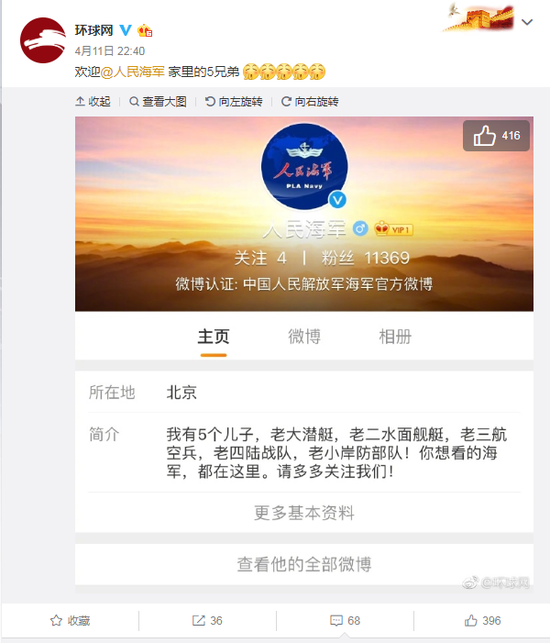The image size is (550, 643).
Task: Rotate image left with 向左旋转
Action: click(234, 101)
